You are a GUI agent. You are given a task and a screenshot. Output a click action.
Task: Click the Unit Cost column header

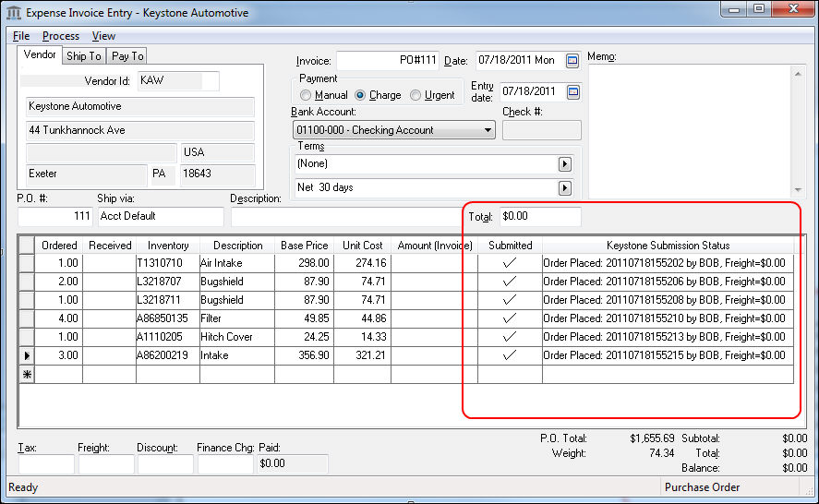point(363,246)
